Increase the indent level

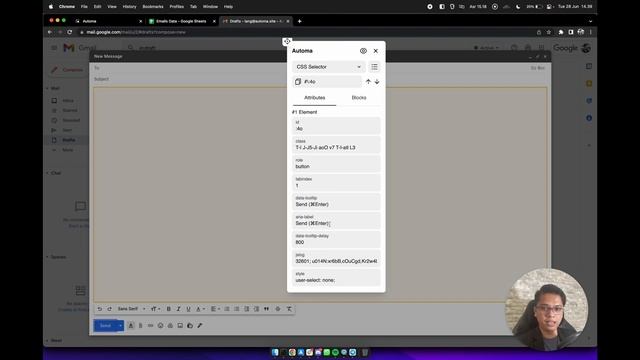pyautogui.click(x=256, y=309)
